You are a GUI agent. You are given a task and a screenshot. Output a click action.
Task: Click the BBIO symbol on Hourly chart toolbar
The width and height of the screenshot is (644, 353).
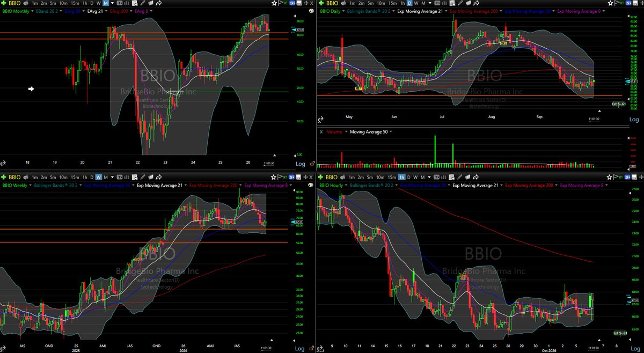(x=331, y=177)
